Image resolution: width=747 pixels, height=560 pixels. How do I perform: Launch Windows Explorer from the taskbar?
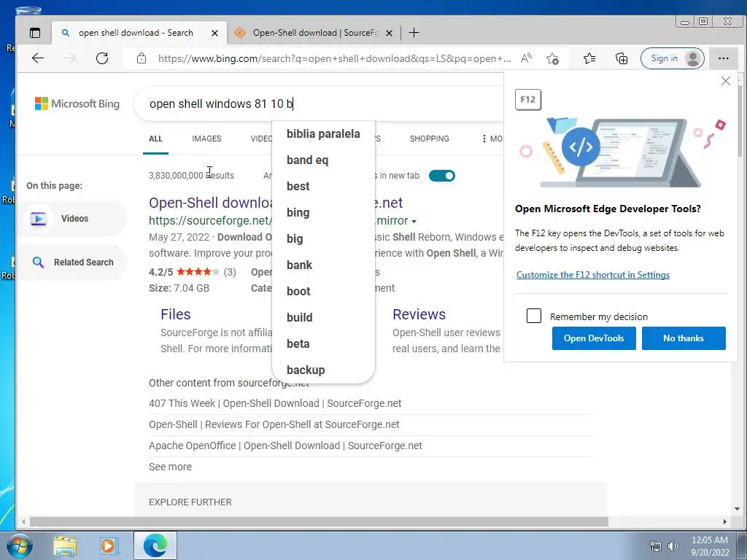point(65,546)
